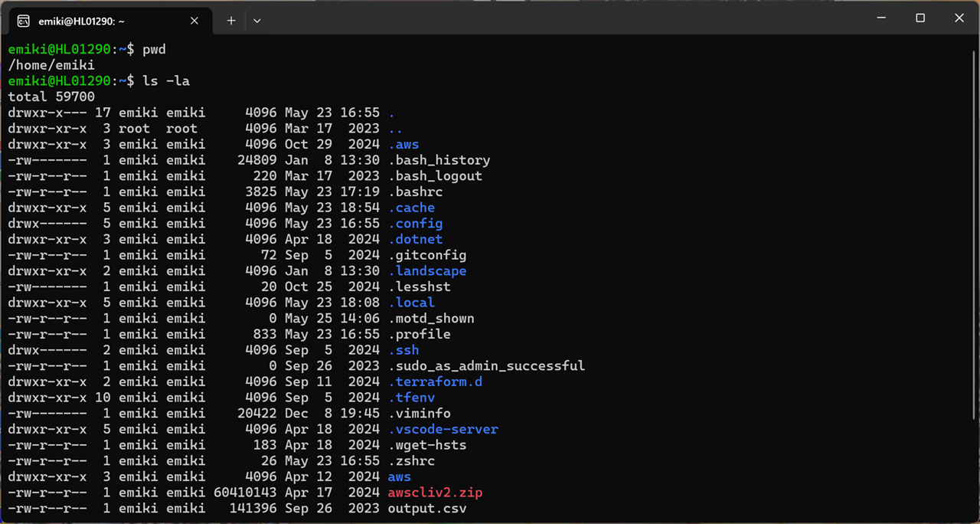
Task: Click the timestamp 'Dec 8 19:45'
Action: [332, 414]
